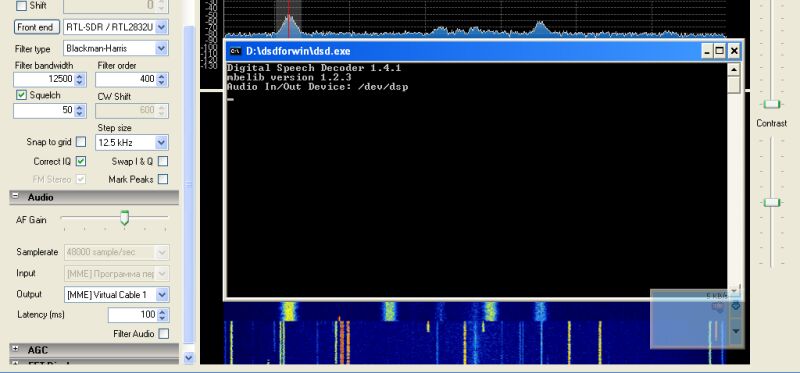Click the Latency value field

pyautogui.click(x=133, y=315)
